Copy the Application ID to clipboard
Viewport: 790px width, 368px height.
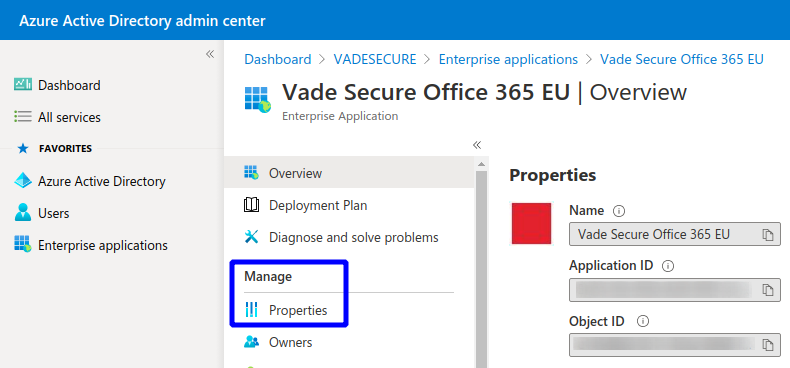click(767, 290)
